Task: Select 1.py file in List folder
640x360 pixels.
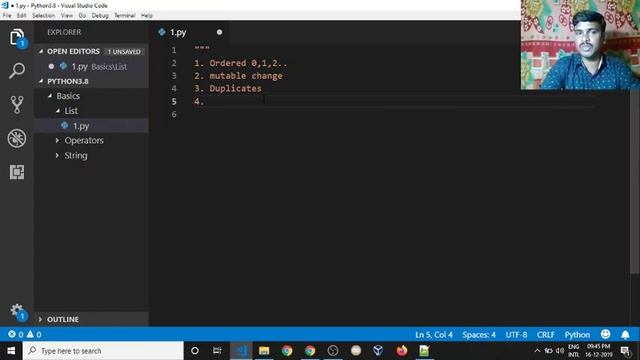Action: 91,126
